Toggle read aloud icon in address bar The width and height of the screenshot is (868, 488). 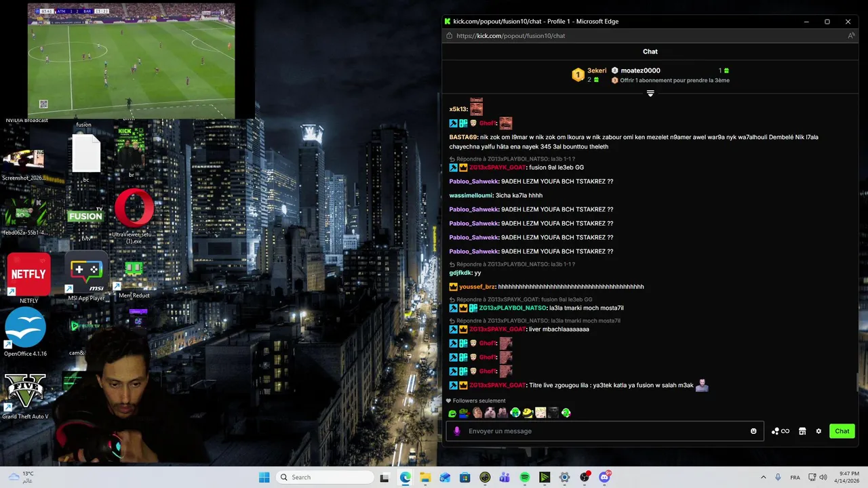pos(851,36)
